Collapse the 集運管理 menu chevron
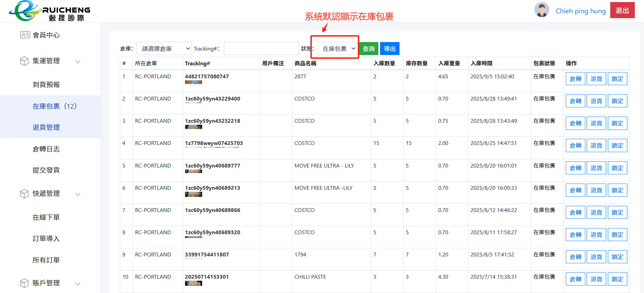 pos(78,62)
